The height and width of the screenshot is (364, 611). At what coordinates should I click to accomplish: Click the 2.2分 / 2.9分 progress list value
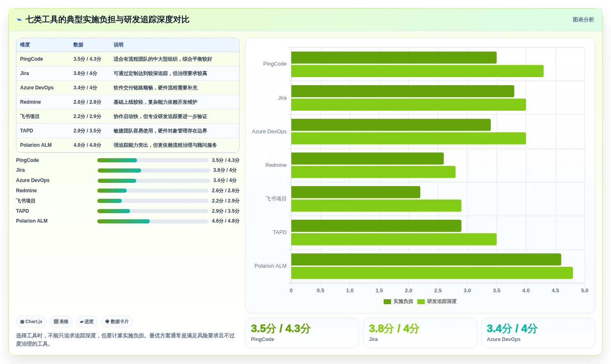225,201
